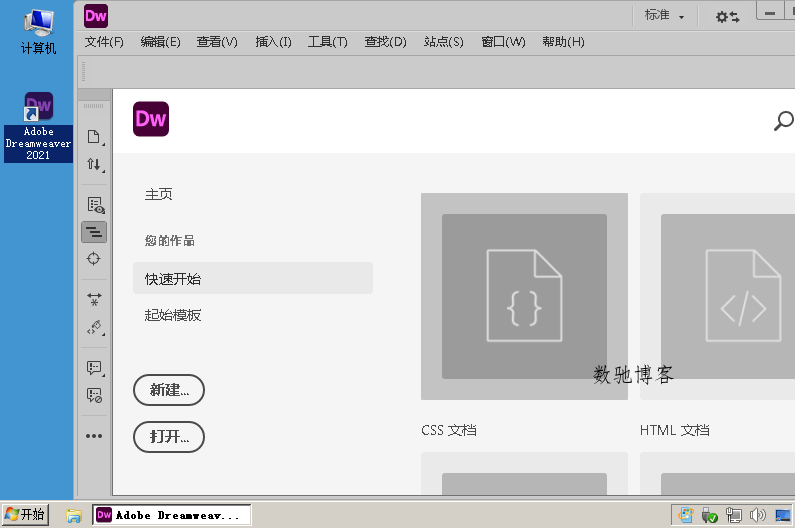The image size is (795, 528).
Task: Open the format source code icon
Action: (95, 327)
